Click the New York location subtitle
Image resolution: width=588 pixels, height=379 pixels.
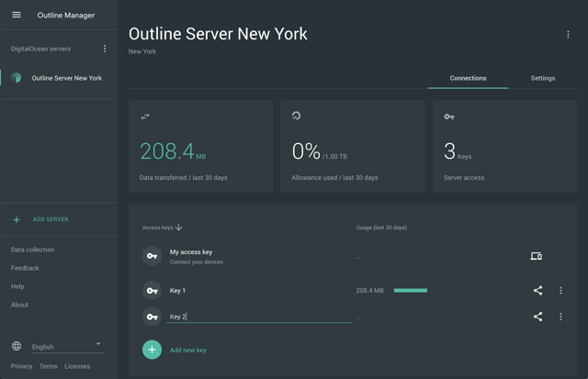pos(142,51)
